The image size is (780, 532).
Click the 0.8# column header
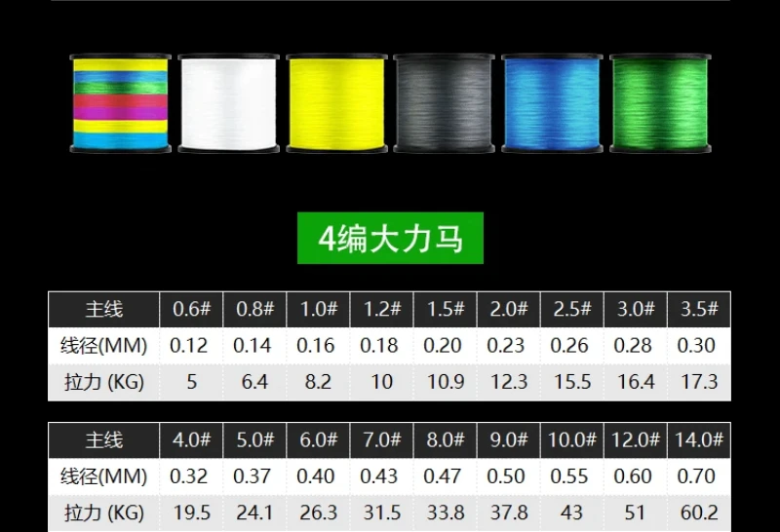254,309
